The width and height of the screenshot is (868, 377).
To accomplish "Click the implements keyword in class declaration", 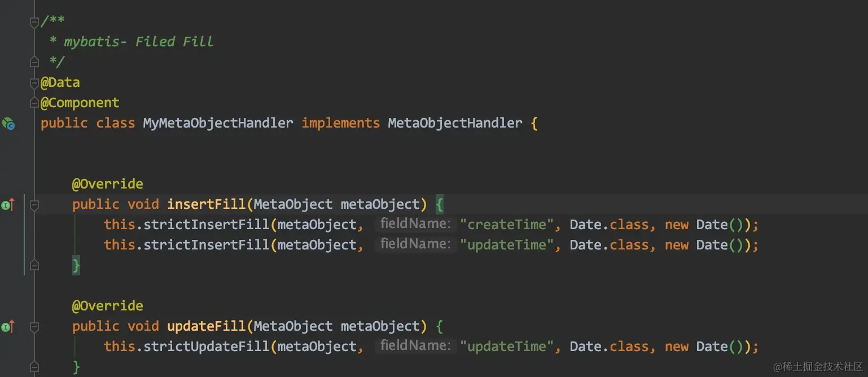I will point(340,123).
